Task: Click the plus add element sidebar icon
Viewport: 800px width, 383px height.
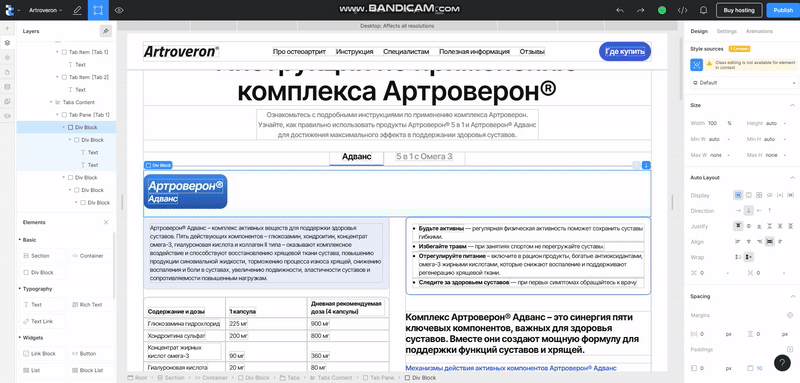Action: click(x=7, y=28)
